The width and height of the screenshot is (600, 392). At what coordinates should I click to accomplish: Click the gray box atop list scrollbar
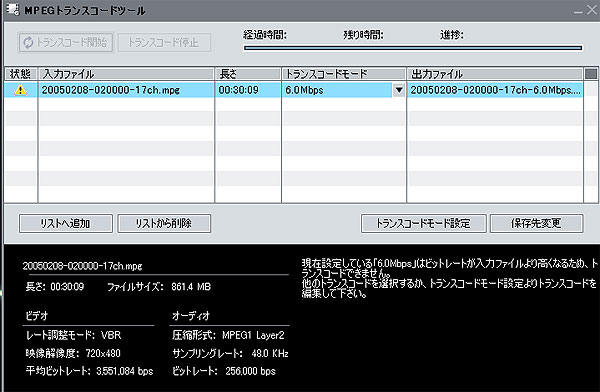(591, 74)
